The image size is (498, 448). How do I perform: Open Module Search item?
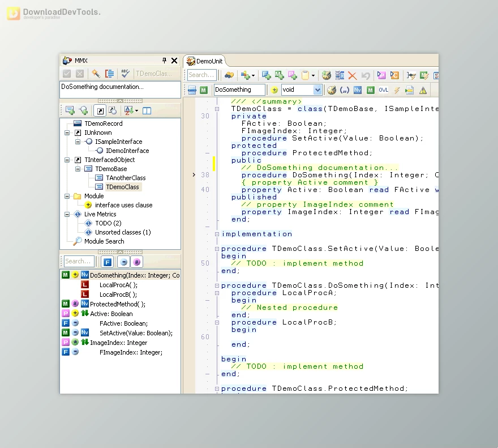104,241
